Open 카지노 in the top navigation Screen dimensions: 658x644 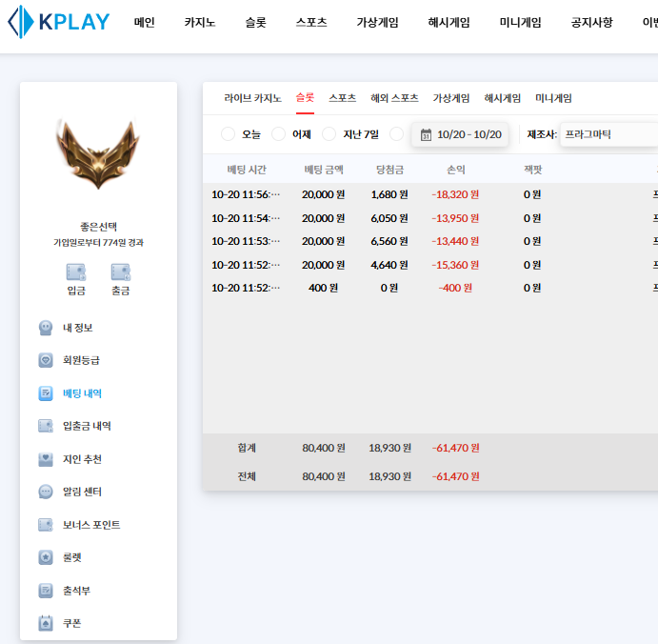tap(199, 22)
